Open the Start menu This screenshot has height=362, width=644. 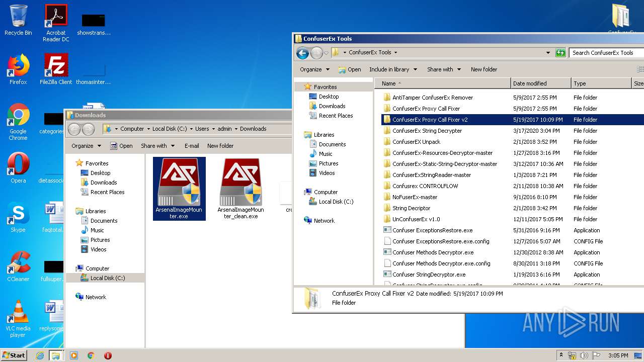point(14,355)
